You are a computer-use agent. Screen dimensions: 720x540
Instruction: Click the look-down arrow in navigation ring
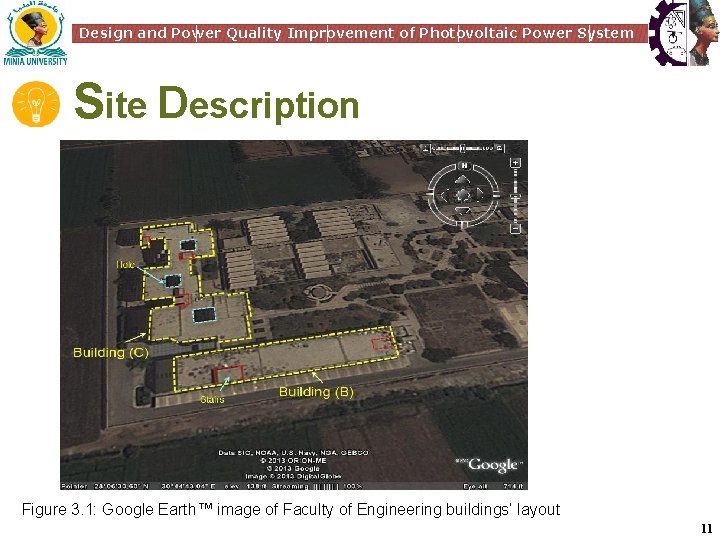click(x=463, y=211)
